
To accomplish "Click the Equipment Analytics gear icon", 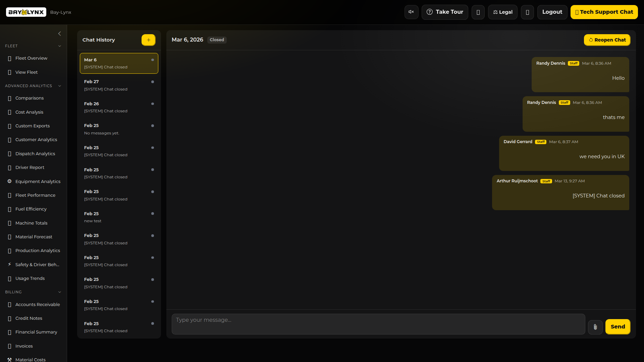I will [9, 181].
